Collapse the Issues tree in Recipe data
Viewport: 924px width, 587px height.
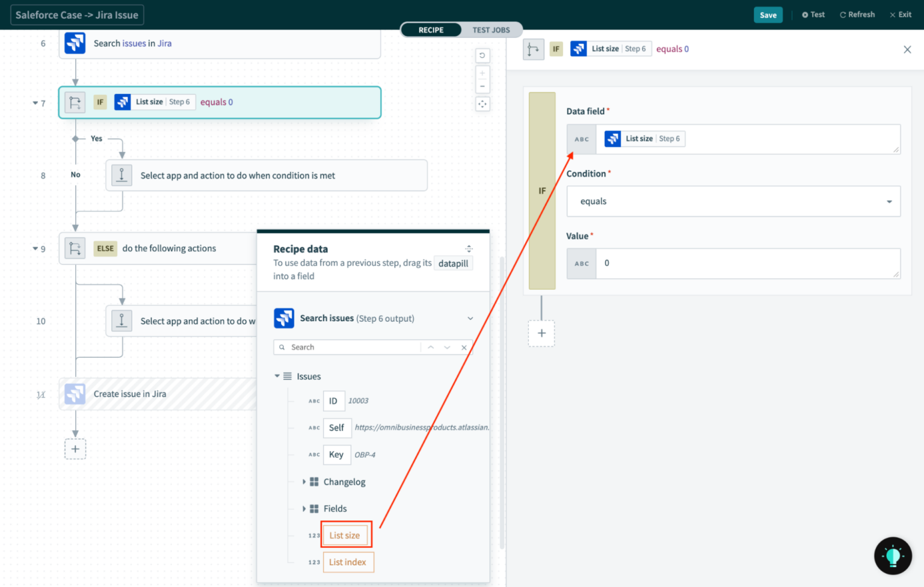(277, 376)
